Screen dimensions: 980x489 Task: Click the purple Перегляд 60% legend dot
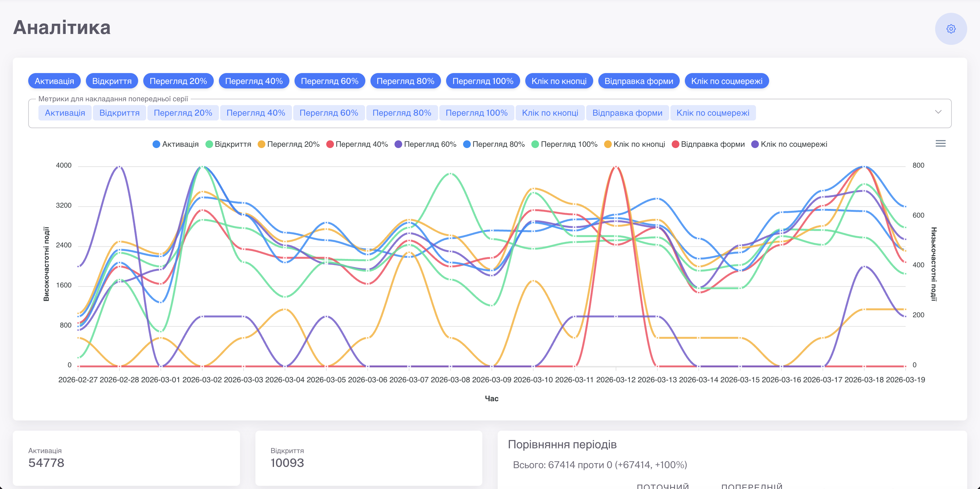pyautogui.click(x=398, y=144)
